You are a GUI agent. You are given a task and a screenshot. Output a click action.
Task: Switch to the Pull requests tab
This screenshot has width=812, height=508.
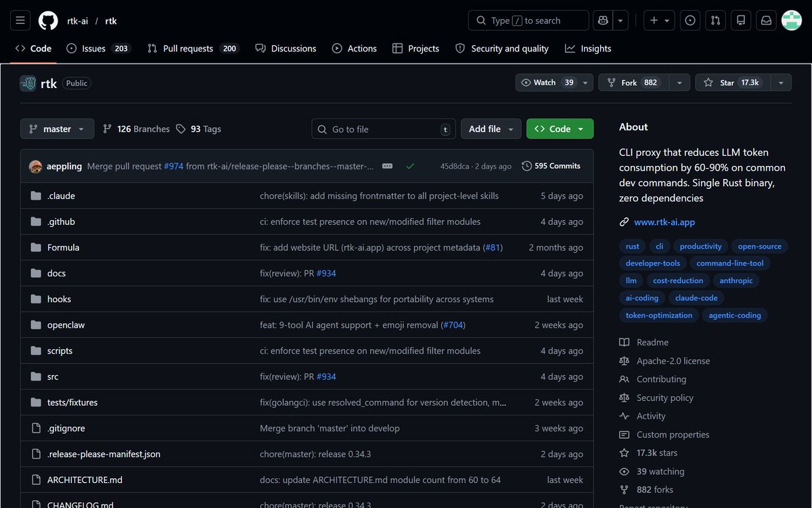[194, 49]
